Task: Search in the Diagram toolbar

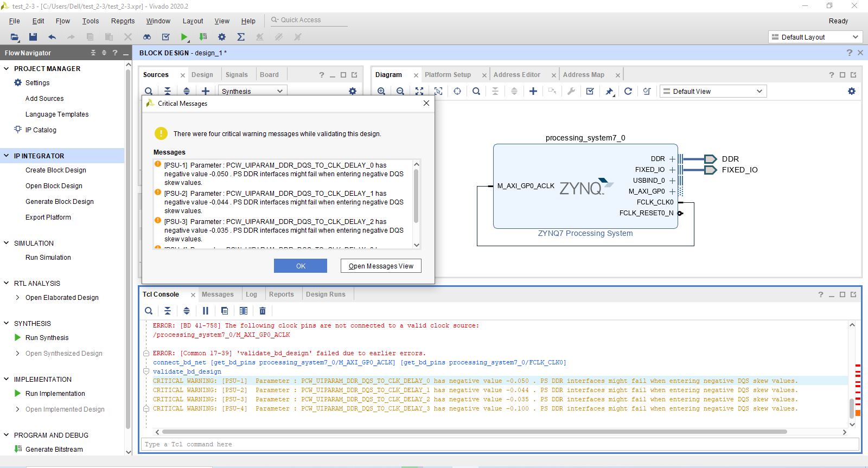Action: coord(476,91)
